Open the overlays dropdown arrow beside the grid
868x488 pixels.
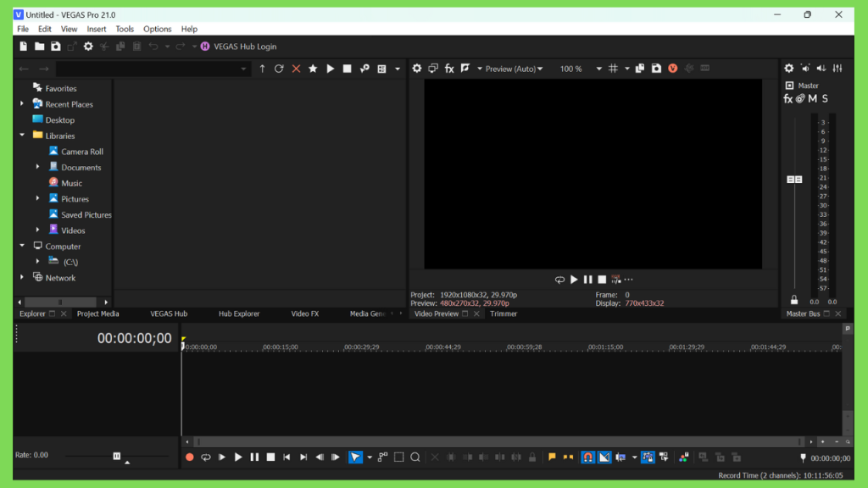[627, 69]
